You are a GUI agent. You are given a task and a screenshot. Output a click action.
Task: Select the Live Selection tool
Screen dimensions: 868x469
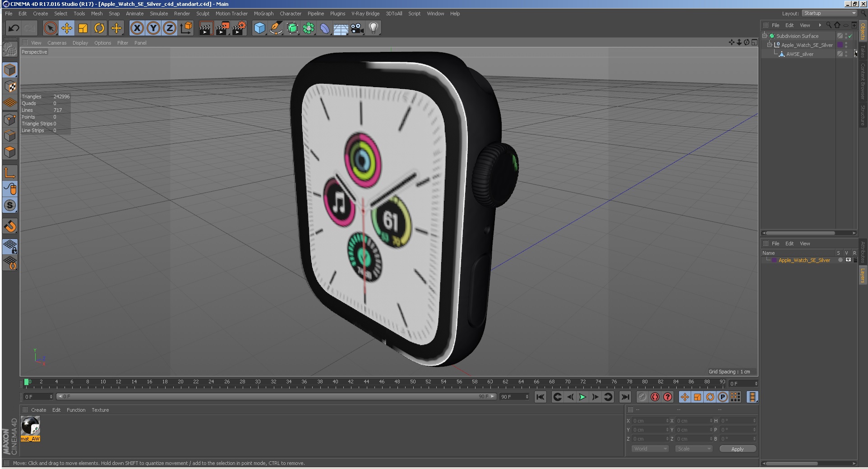click(51, 28)
